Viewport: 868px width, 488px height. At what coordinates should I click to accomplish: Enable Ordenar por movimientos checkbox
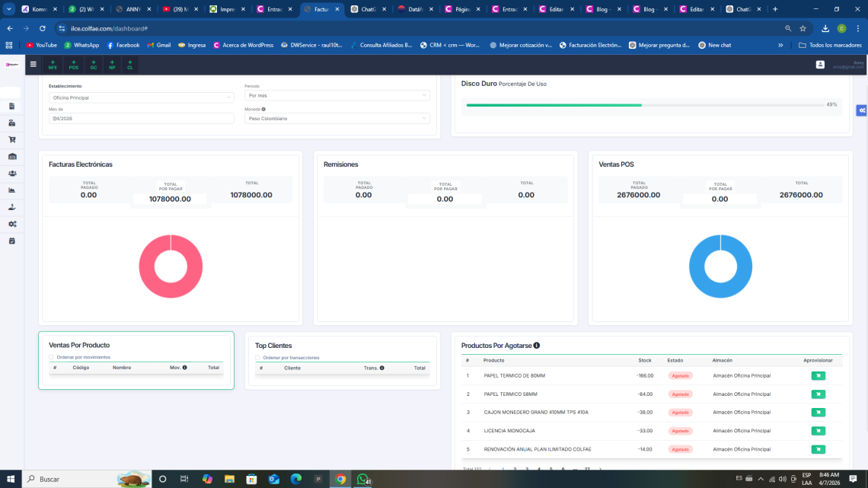(x=51, y=357)
